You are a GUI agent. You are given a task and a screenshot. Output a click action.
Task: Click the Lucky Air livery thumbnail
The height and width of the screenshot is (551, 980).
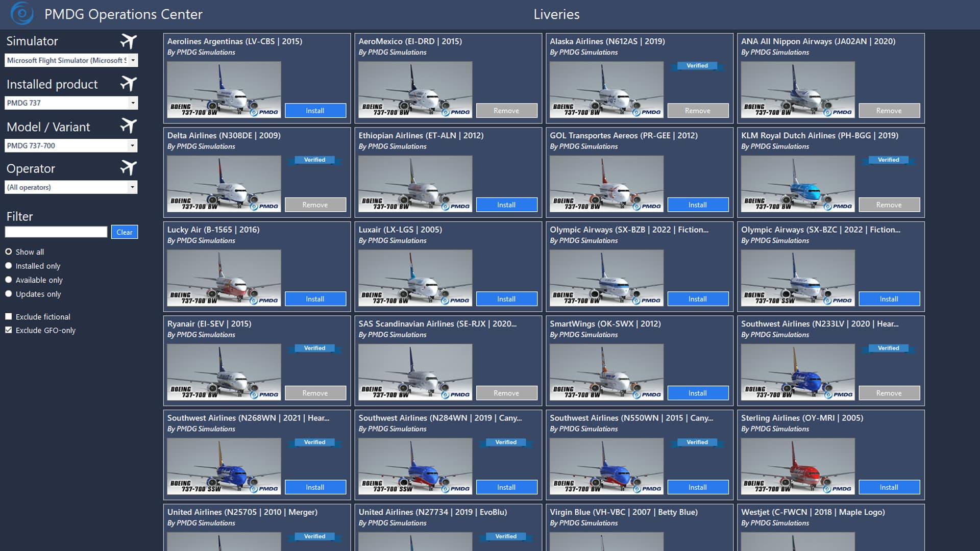tap(224, 278)
